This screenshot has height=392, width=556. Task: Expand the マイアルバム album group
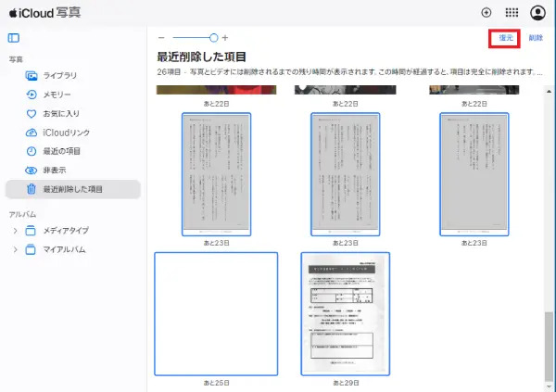15,249
